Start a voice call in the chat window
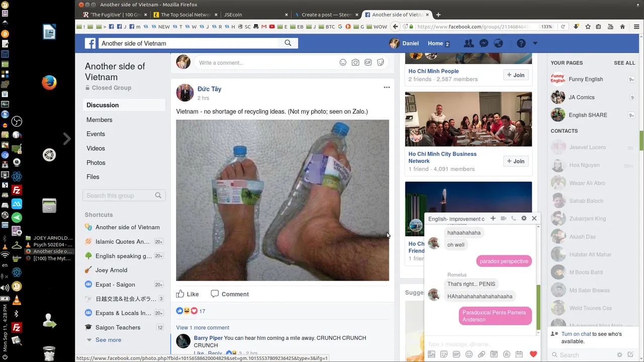 point(513,218)
